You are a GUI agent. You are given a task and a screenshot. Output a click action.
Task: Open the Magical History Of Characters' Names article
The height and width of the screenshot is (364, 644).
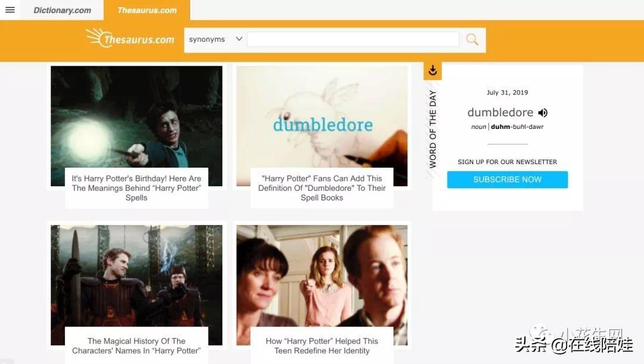click(x=137, y=346)
